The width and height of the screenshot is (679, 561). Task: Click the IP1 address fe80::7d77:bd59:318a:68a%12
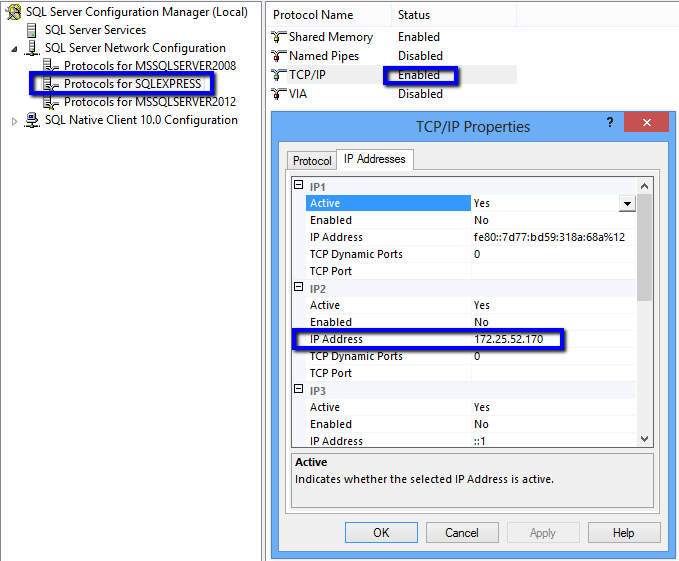coord(549,237)
